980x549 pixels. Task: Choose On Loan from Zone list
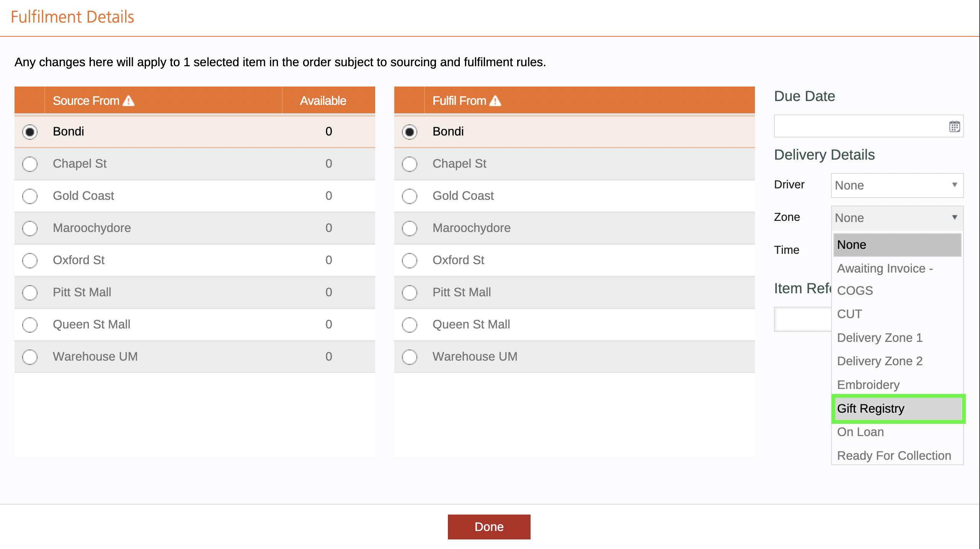pos(897,432)
